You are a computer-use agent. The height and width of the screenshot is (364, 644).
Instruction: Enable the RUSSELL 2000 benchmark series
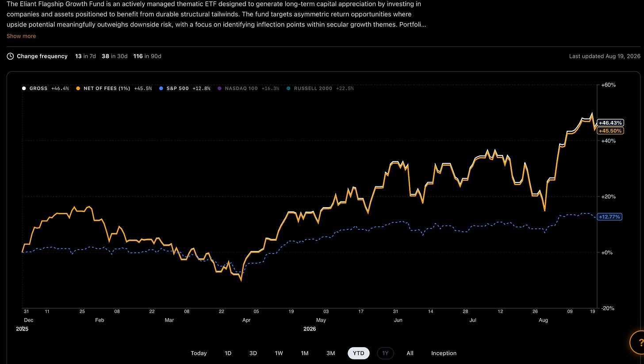click(320, 88)
